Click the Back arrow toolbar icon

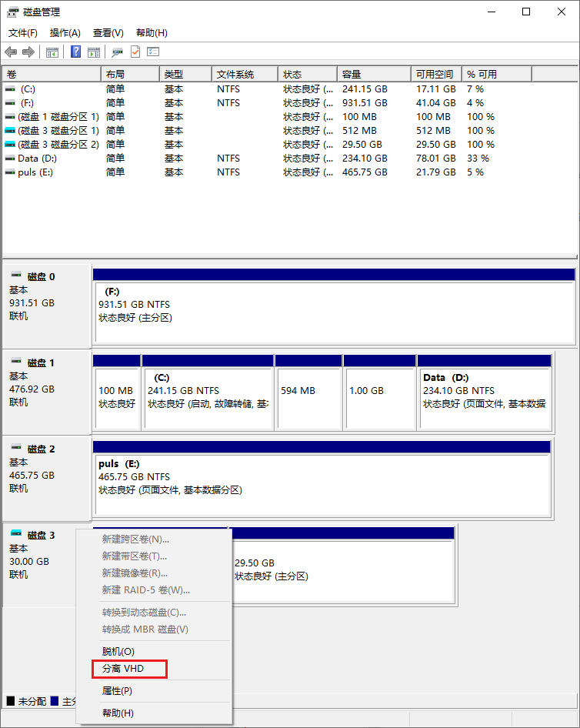point(11,52)
